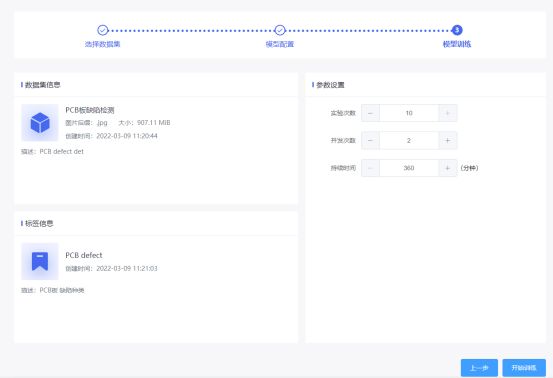
Task: Click the step label 模型配置
Action: coord(280,44)
